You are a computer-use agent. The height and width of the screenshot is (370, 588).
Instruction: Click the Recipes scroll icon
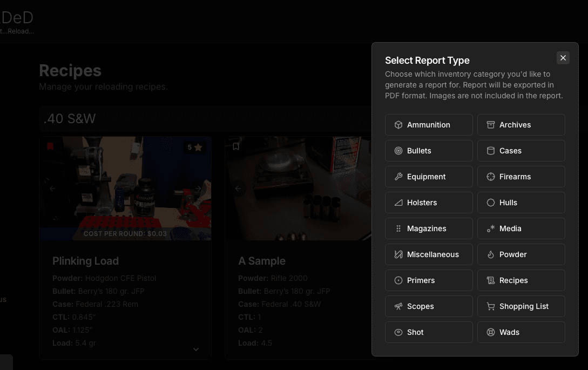pos(490,280)
